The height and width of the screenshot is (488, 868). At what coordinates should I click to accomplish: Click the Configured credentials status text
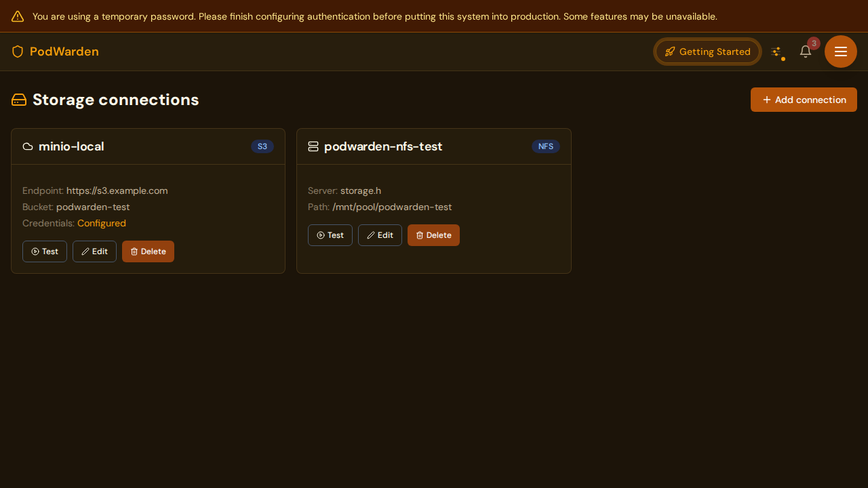click(x=102, y=223)
